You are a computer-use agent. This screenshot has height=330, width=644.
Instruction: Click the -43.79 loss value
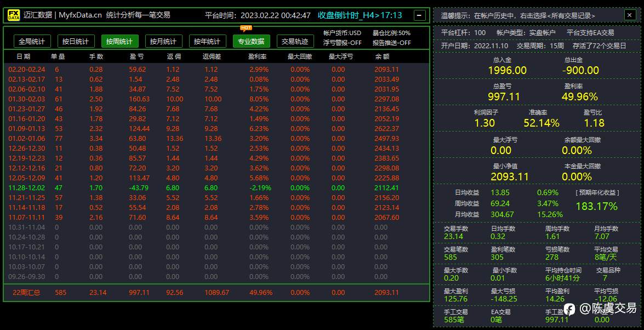tap(139, 188)
